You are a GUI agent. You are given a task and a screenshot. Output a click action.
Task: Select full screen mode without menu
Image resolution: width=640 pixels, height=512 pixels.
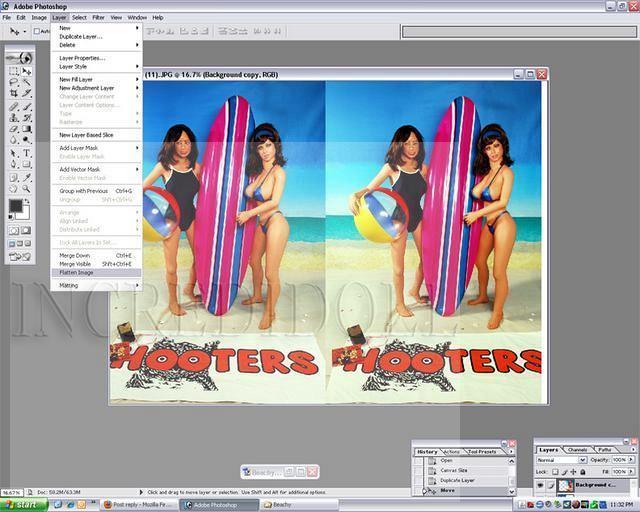click(28, 244)
